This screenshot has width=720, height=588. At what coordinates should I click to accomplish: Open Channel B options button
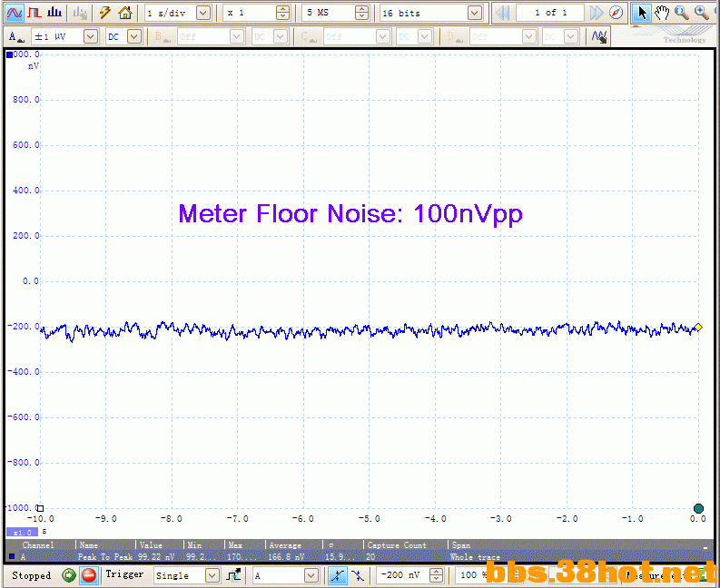[163, 36]
